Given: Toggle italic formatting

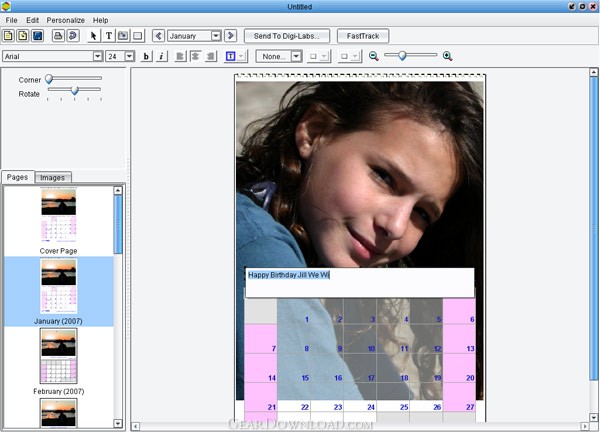Looking at the screenshot, I should pyautogui.click(x=161, y=56).
